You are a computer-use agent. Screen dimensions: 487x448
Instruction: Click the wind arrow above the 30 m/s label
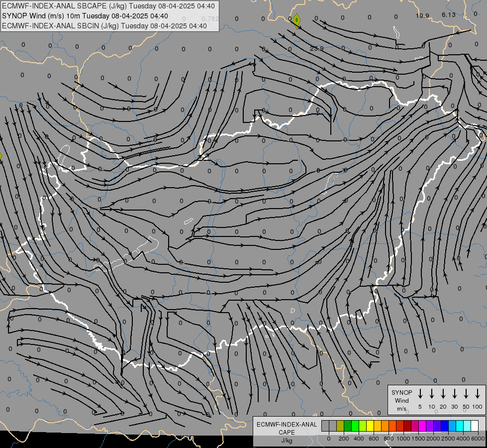click(x=454, y=394)
